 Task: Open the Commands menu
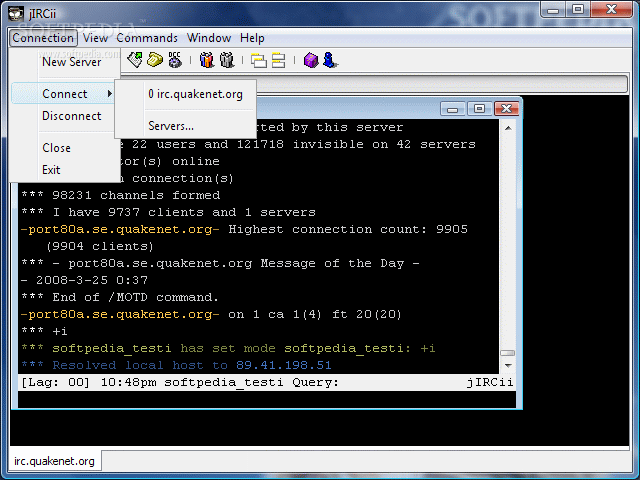pyautogui.click(x=147, y=38)
